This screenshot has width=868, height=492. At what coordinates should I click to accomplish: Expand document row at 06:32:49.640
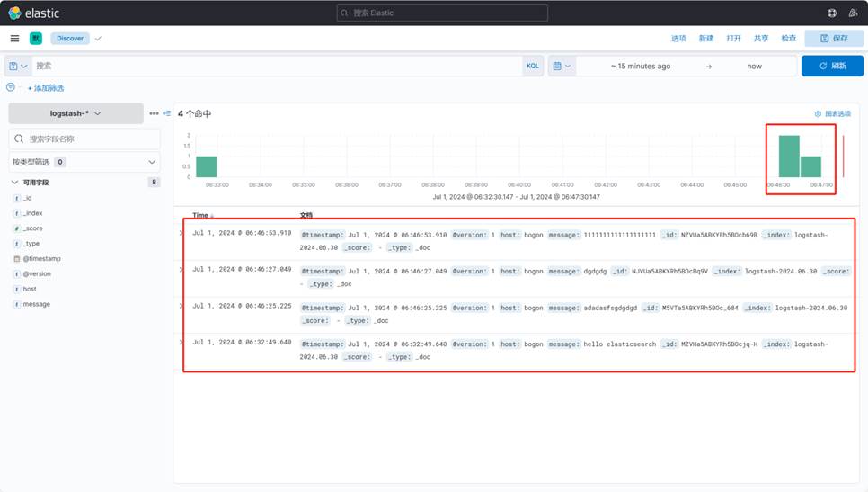[181, 343]
